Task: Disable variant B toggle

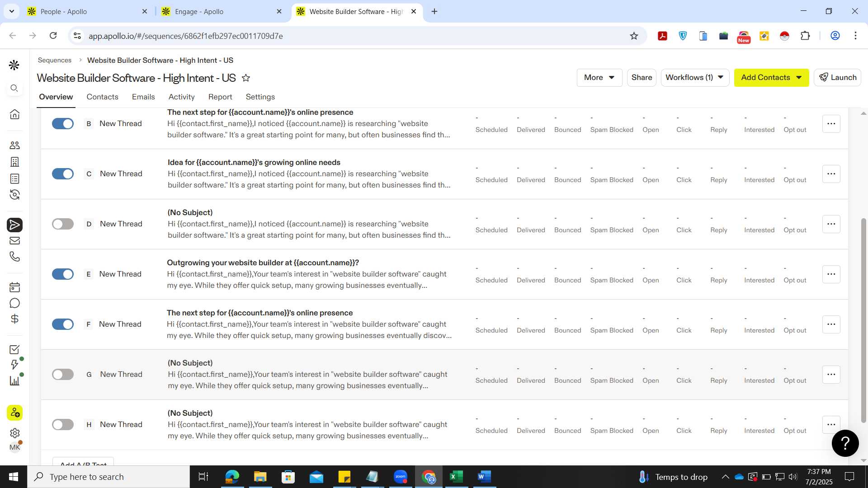Action: 63,124
